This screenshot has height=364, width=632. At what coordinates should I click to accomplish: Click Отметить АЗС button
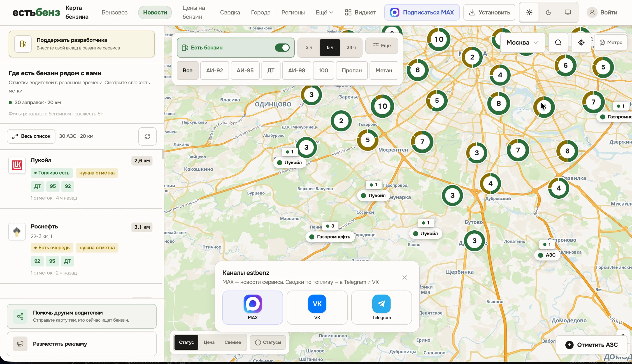(x=591, y=345)
